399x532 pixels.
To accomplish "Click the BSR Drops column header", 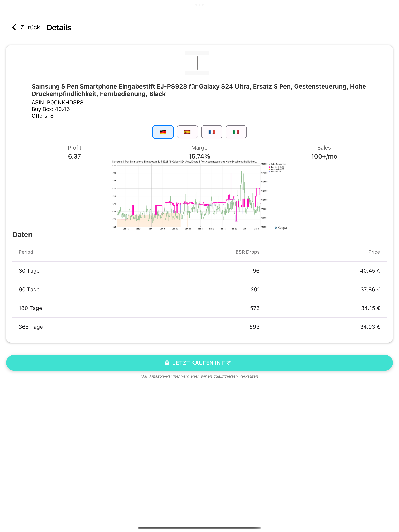I will click(x=247, y=252).
